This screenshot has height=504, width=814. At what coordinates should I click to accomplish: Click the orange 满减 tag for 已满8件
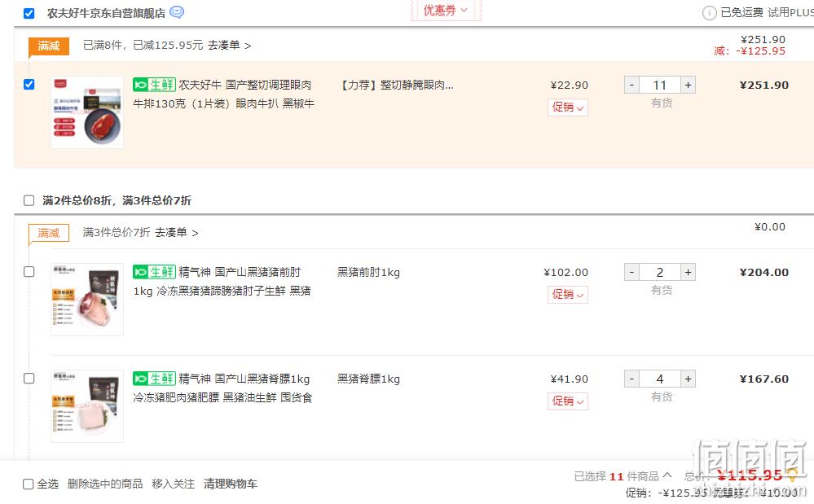click(48, 46)
